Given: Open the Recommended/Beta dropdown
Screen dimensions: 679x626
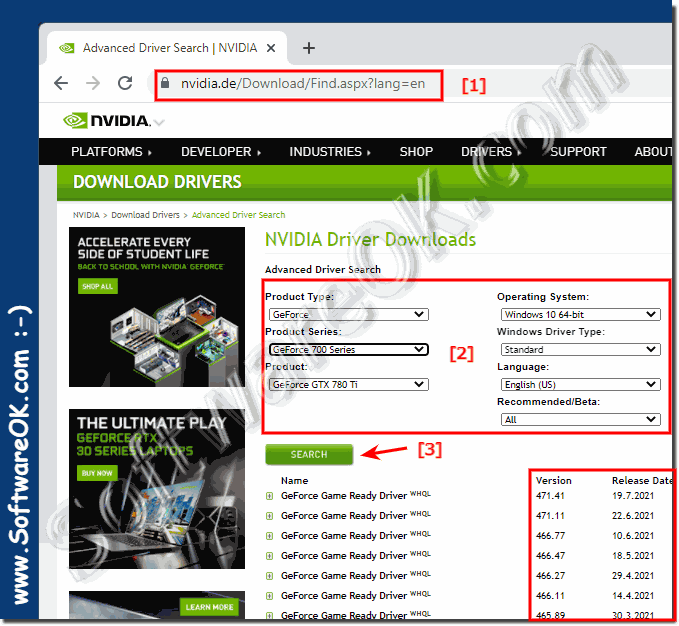Looking at the screenshot, I should pos(580,419).
